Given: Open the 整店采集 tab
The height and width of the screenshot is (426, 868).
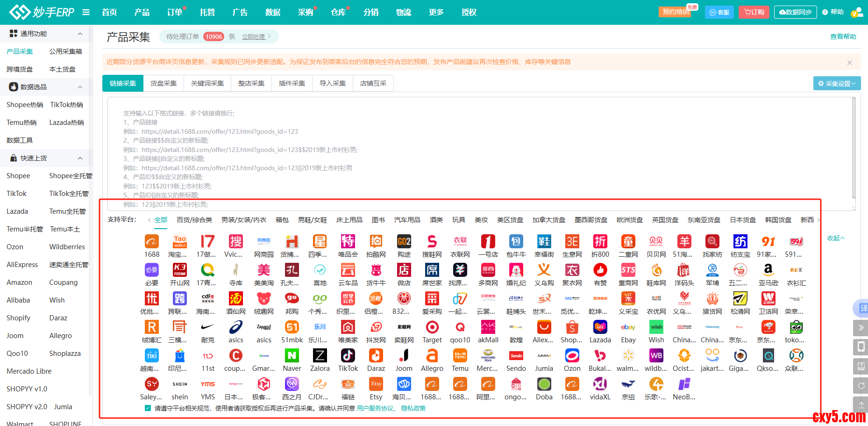Looking at the screenshot, I should point(251,83).
